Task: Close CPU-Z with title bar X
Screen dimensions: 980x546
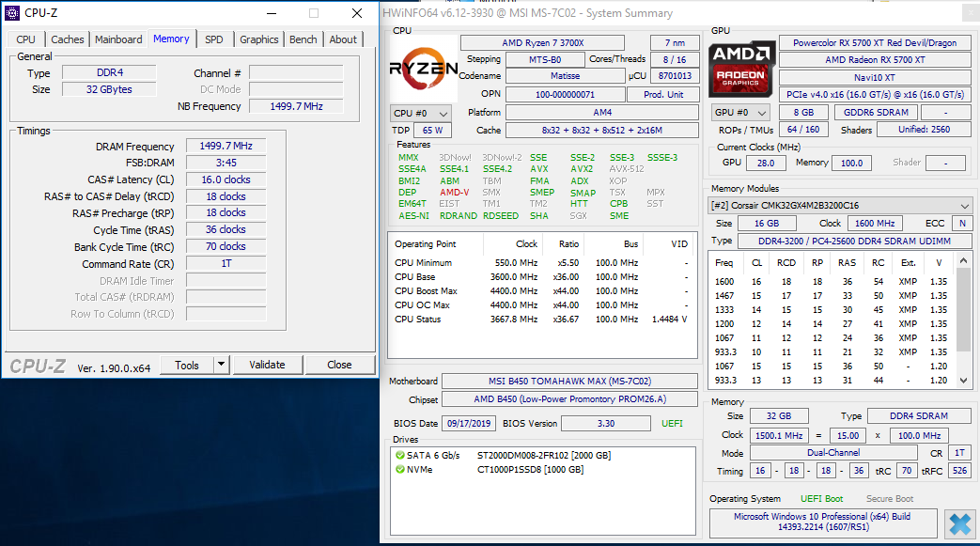Action: click(x=357, y=13)
